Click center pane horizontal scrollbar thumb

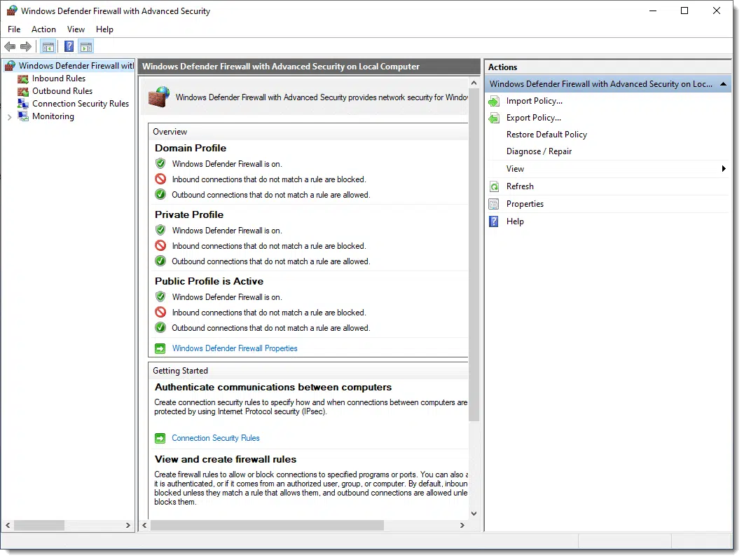[267, 526]
